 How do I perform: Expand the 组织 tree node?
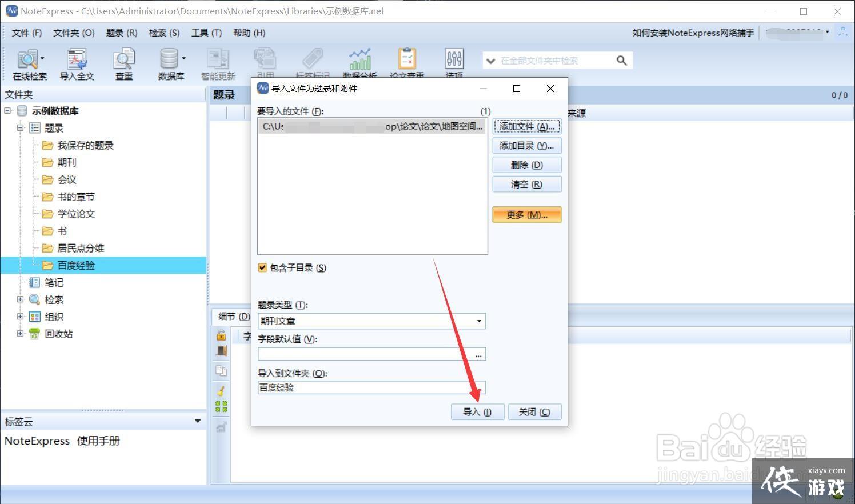(20, 317)
